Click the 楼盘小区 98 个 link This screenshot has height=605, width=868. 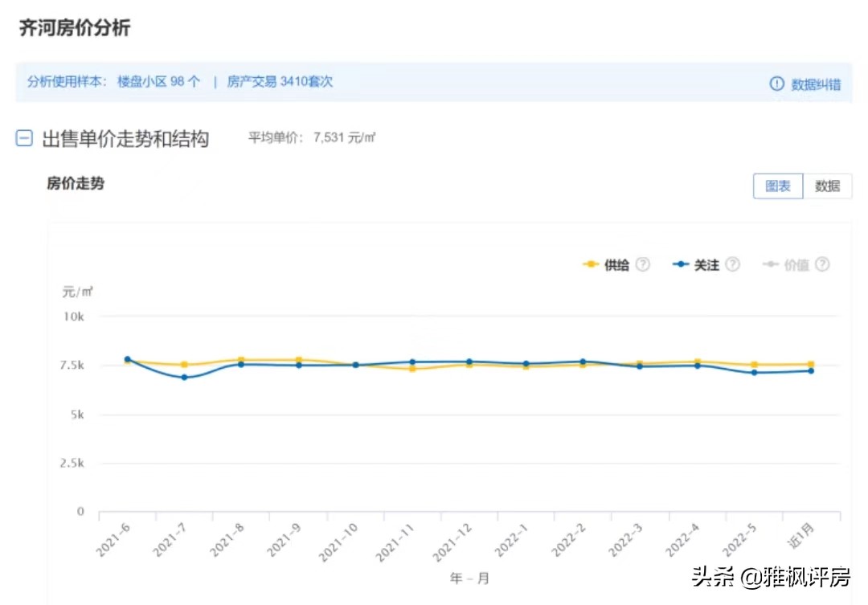158,82
